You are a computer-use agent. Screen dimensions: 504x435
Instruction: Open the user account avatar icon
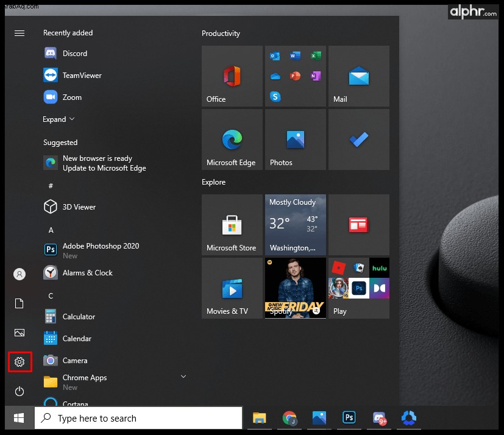point(20,274)
